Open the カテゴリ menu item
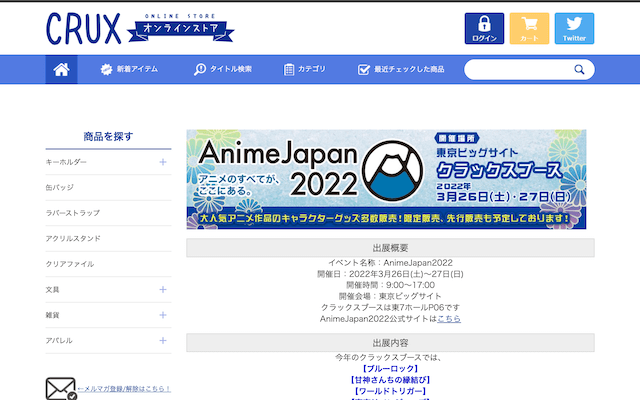This screenshot has width=640, height=400. [304, 69]
